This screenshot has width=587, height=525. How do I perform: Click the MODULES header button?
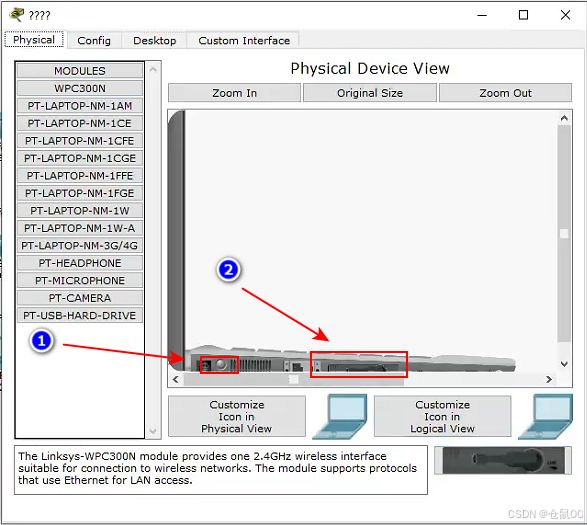[80, 71]
